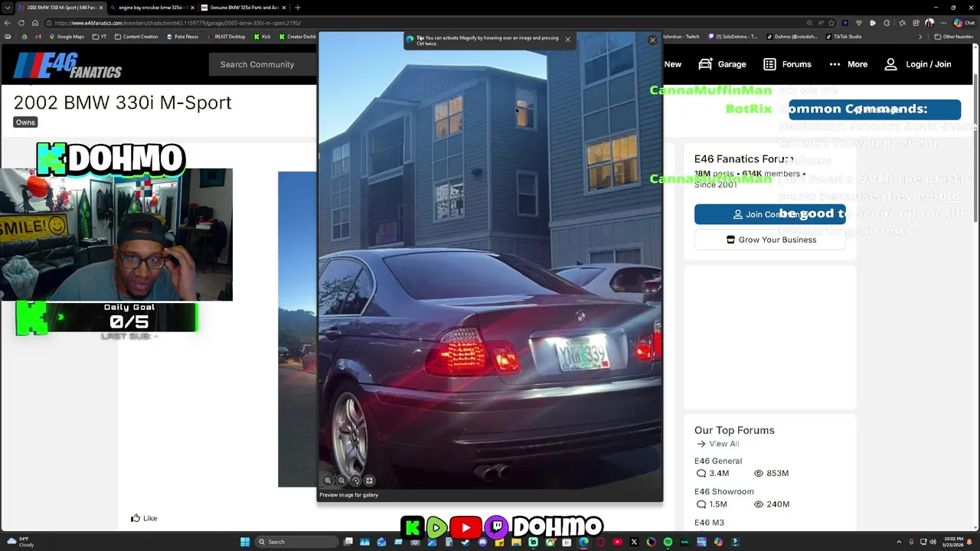Viewport: 980px width, 551px height.
Task: Open the Content Creation bookmarks folder
Action: [136, 37]
